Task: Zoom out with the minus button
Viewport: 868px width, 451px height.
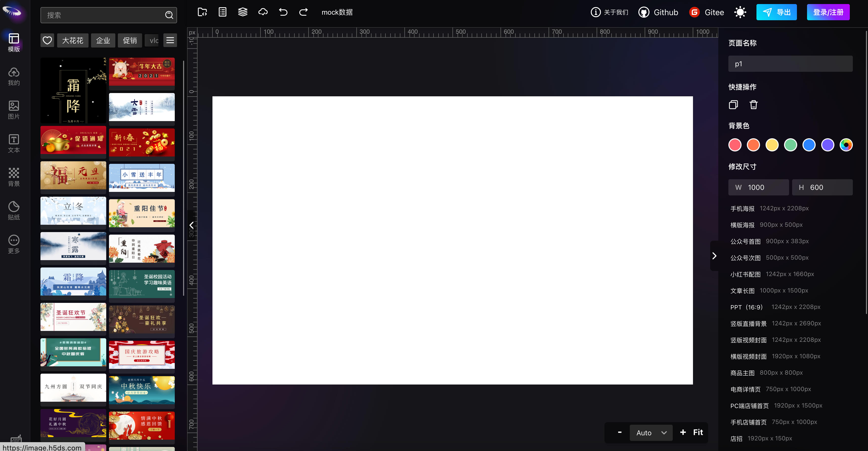Action: click(x=619, y=432)
